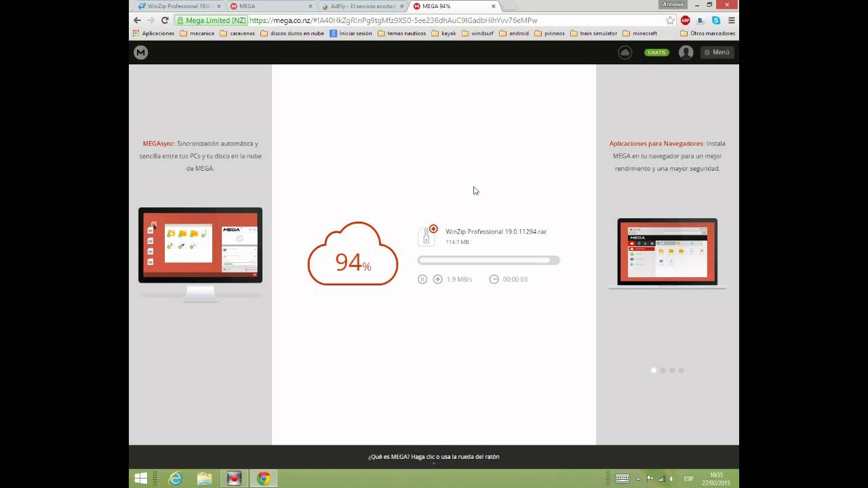Click the MEGAsync monitor image
Image resolution: width=868 pixels, height=488 pixels.
(x=200, y=254)
